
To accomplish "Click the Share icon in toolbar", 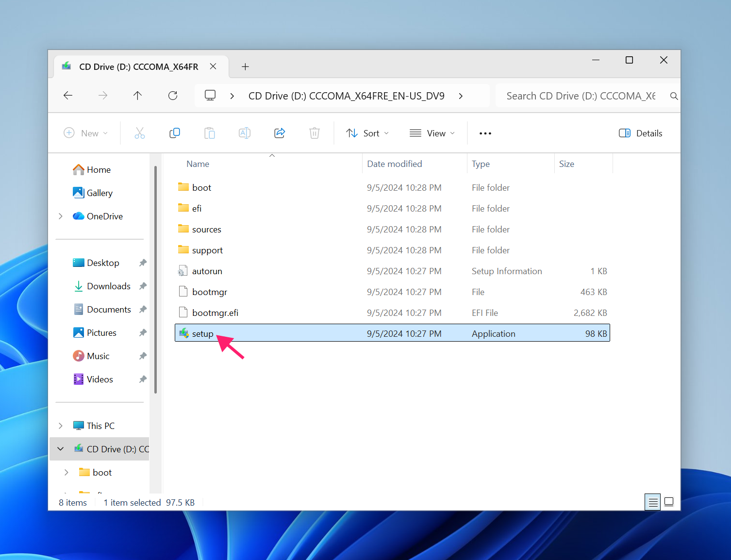I will (x=280, y=133).
